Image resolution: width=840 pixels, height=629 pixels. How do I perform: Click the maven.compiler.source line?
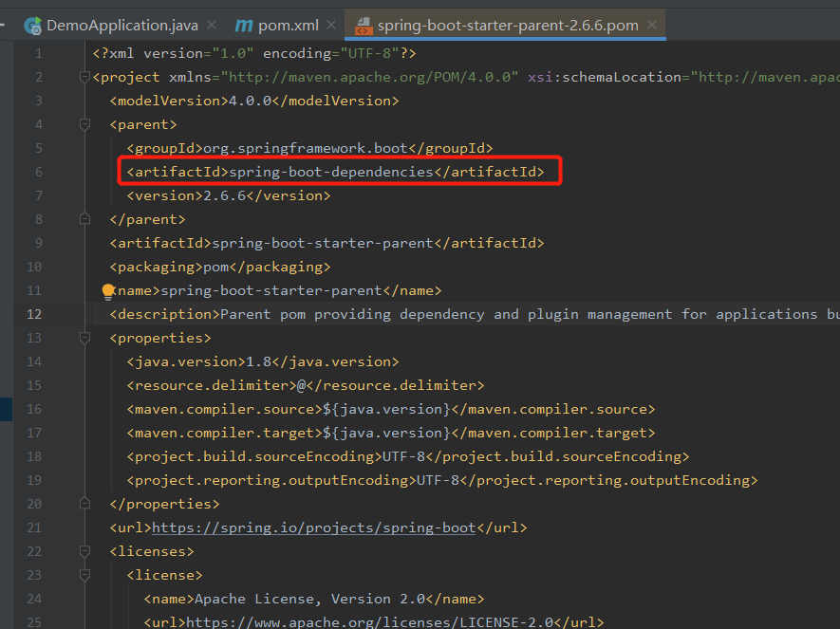pos(390,410)
